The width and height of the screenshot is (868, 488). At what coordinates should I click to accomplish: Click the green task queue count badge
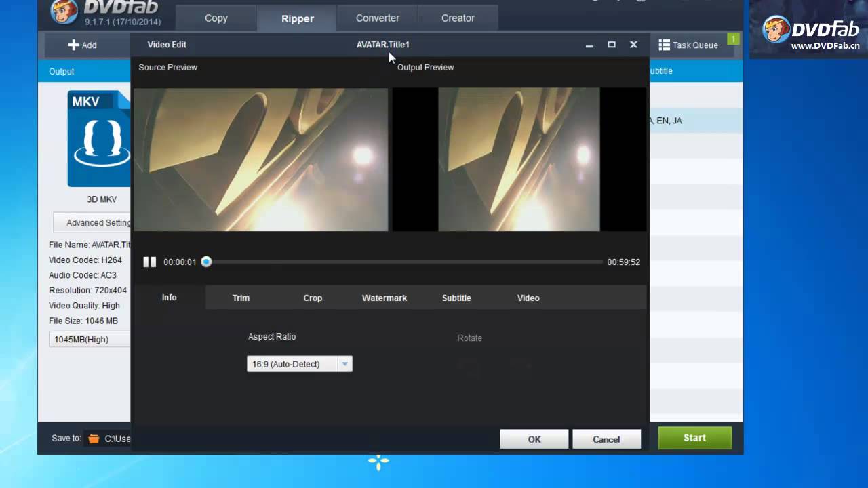[732, 39]
